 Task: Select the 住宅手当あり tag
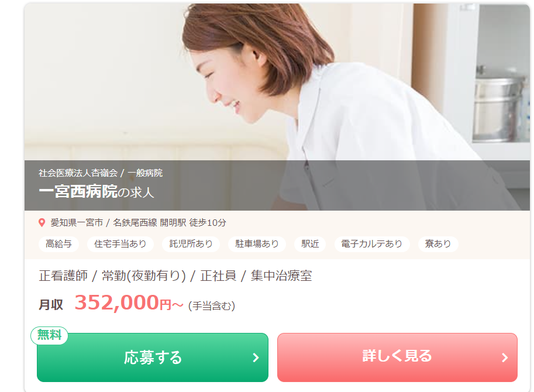[120, 244]
